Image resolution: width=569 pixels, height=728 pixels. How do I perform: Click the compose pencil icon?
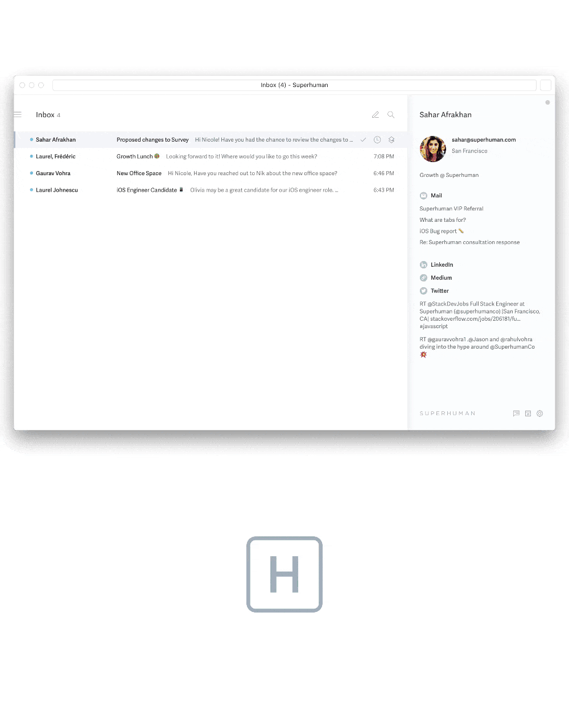pos(376,115)
